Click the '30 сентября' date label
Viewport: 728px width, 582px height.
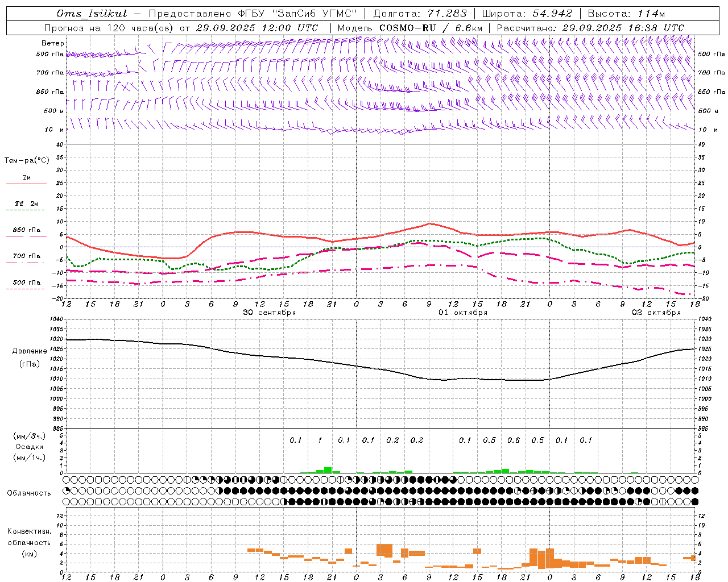(x=270, y=313)
